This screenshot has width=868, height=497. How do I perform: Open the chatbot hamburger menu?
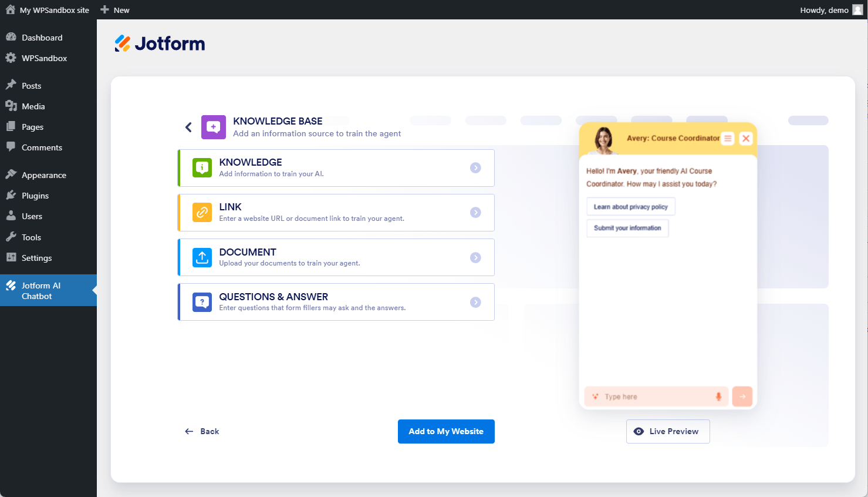click(728, 139)
